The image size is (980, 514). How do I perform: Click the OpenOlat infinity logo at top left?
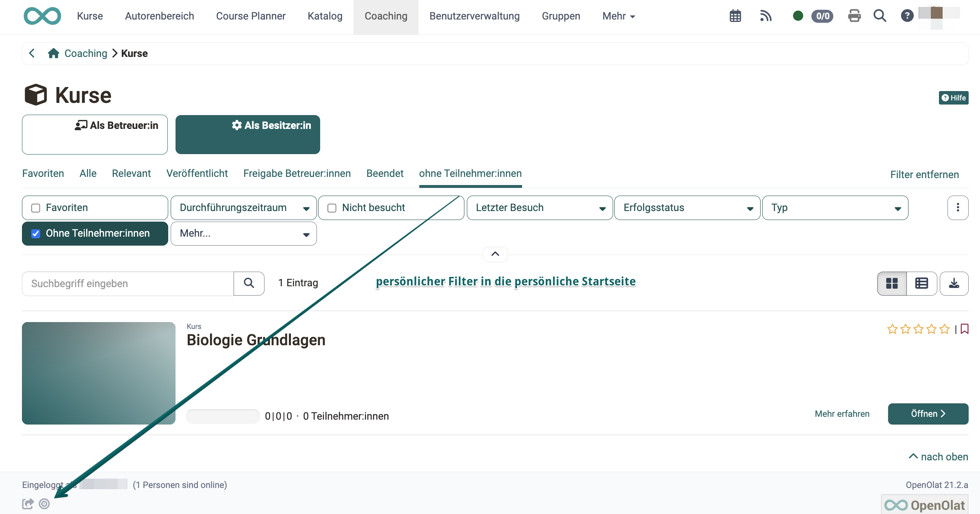(42, 16)
